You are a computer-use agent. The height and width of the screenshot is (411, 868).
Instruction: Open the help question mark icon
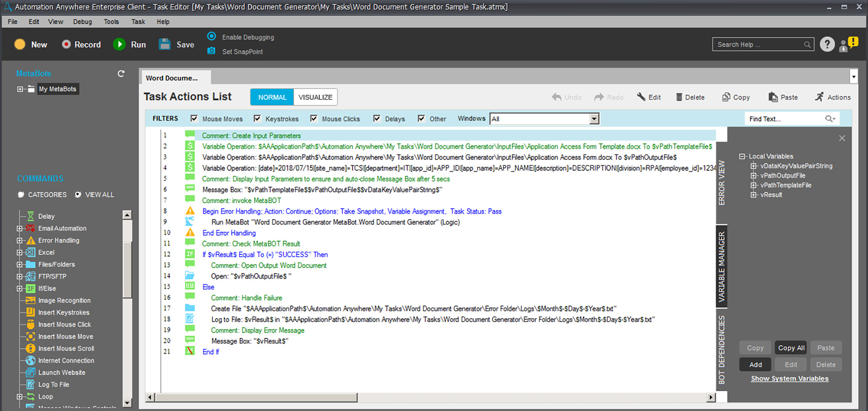(x=827, y=44)
